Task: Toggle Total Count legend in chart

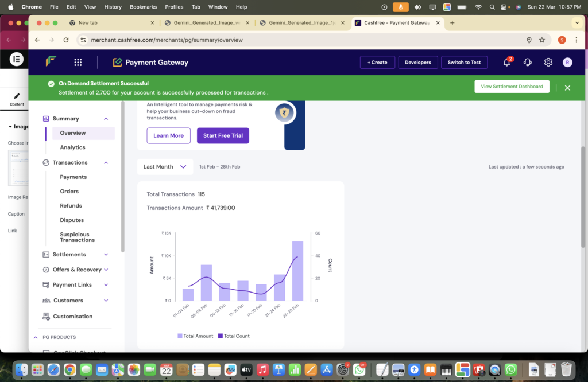Action: 234,336
